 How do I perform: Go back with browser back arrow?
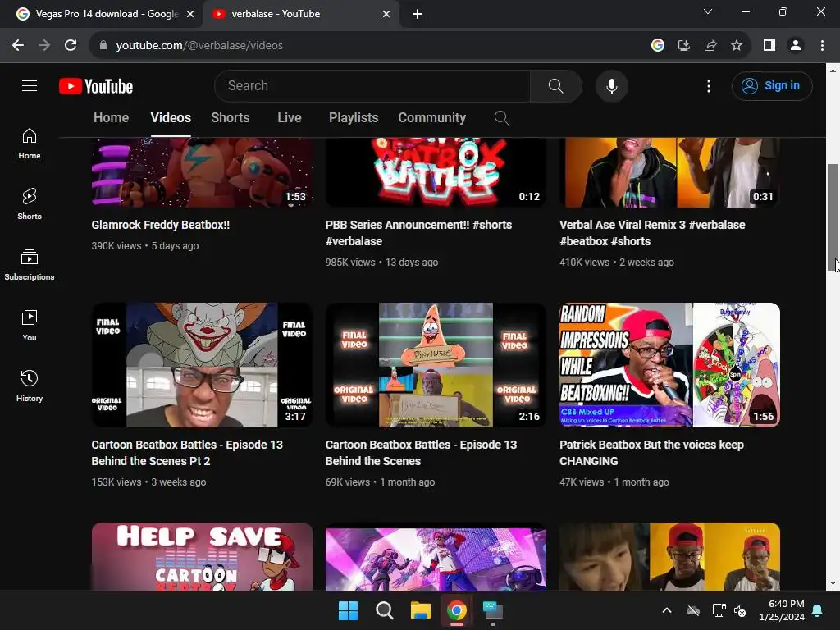18,46
